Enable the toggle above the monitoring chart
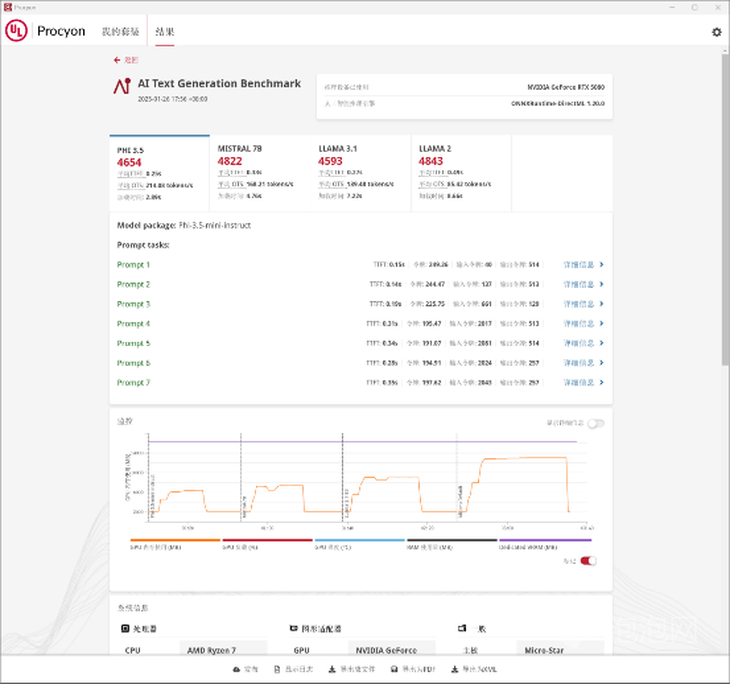Screen dimensions: 730x684 [x=596, y=424]
